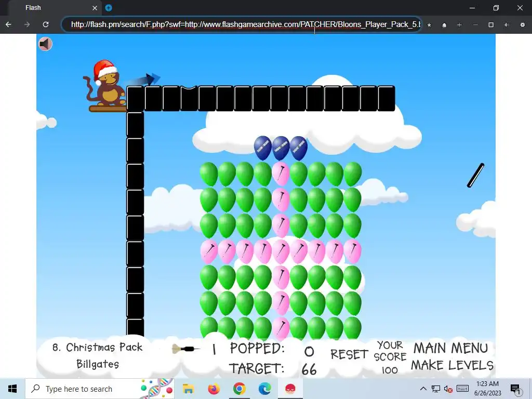Bookmark page with star icon
532x399 pixels.
429,25
